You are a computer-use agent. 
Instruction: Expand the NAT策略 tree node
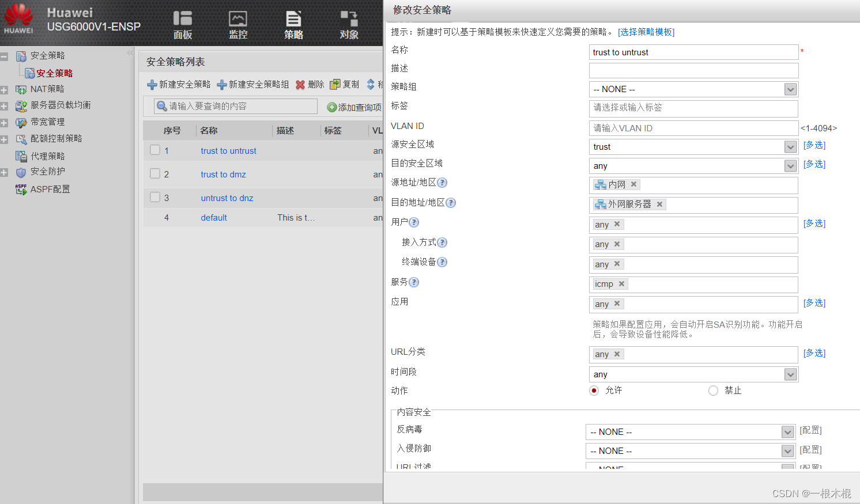pos(4,90)
